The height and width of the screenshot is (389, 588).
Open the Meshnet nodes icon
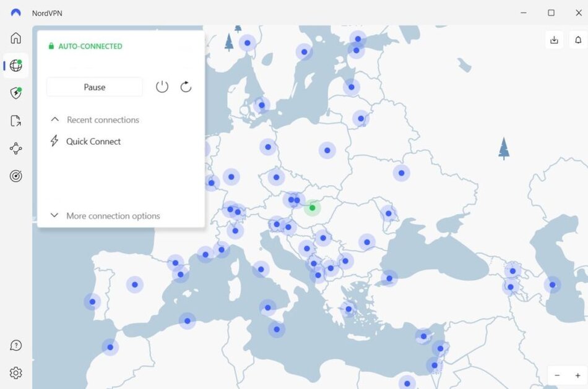[15, 148]
